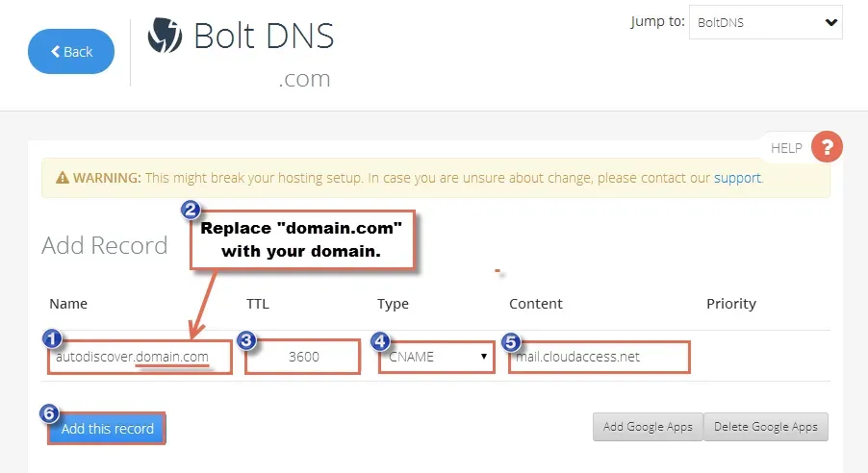The image size is (868, 473).
Task: Open the Jump to BoltDNS dropdown
Action: point(766,22)
